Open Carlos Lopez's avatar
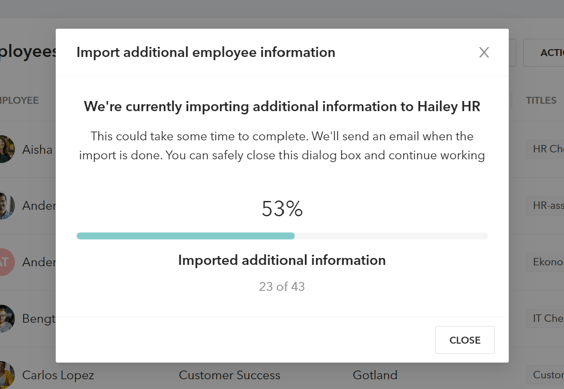The height and width of the screenshot is (389, 564). coord(6,375)
